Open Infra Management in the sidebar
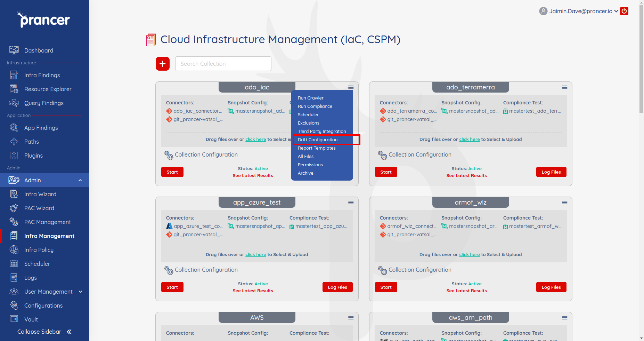This screenshot has height=341, width=644. click(x=49, y=236)
